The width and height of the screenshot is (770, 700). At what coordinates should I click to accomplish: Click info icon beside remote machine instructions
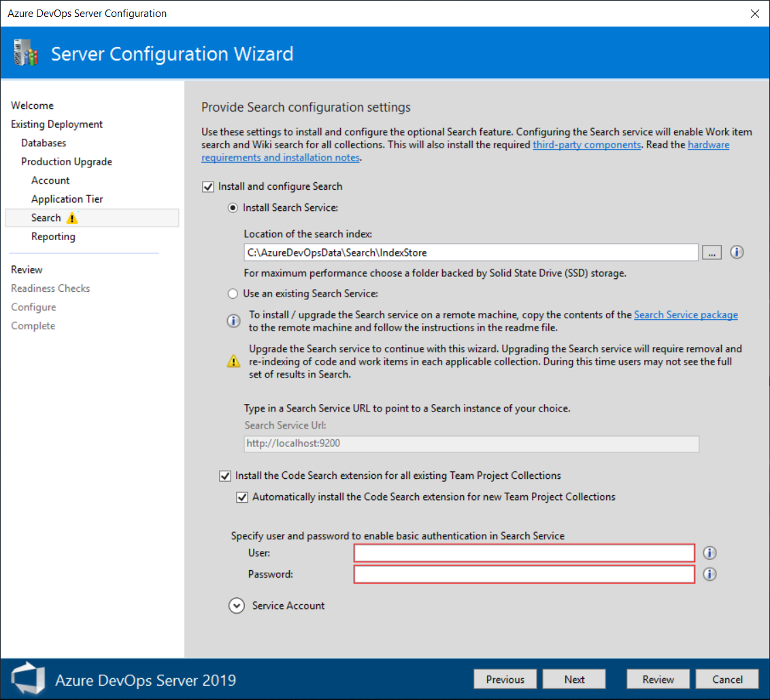[x=233, y=321]
